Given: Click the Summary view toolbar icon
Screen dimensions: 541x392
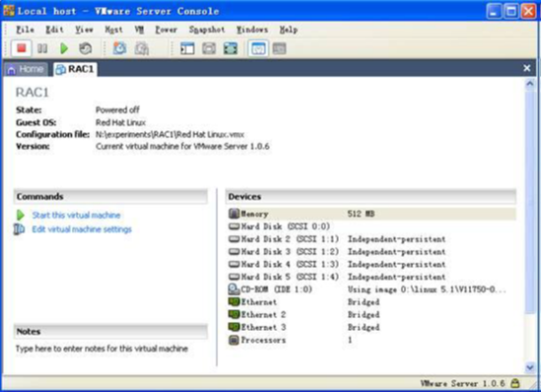Looking at the screenshot, I should point(258,48).
